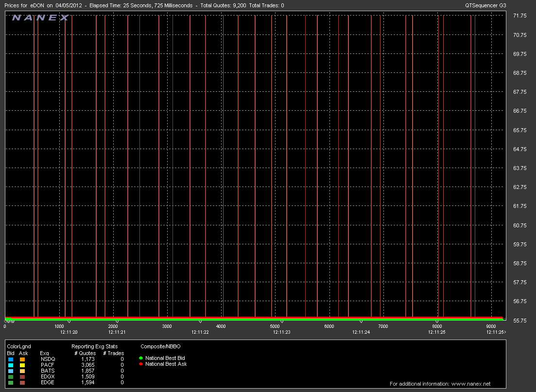
Task: Click the "Reporting Exg Stats" heading
Action: coord(94,346)
